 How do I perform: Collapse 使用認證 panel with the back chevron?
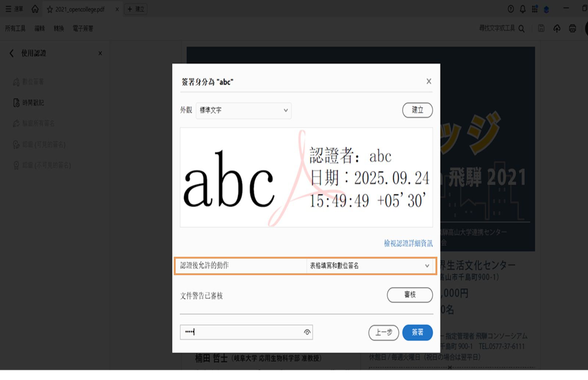11,53
